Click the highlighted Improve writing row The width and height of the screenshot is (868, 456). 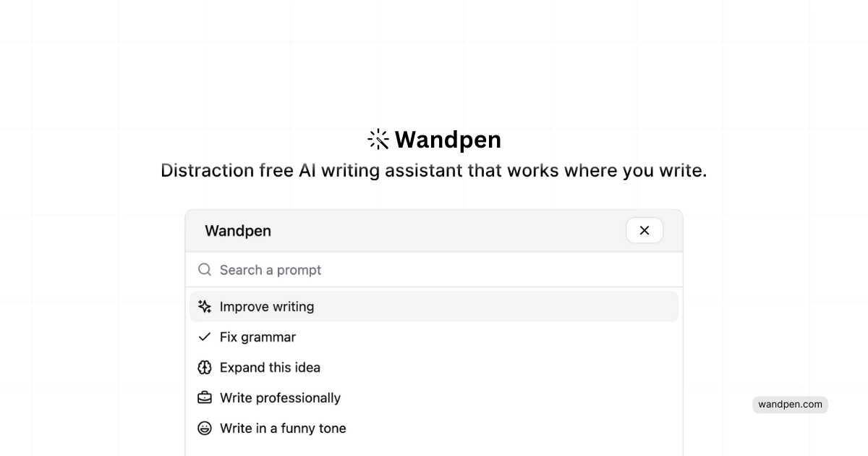coord(434,306)
